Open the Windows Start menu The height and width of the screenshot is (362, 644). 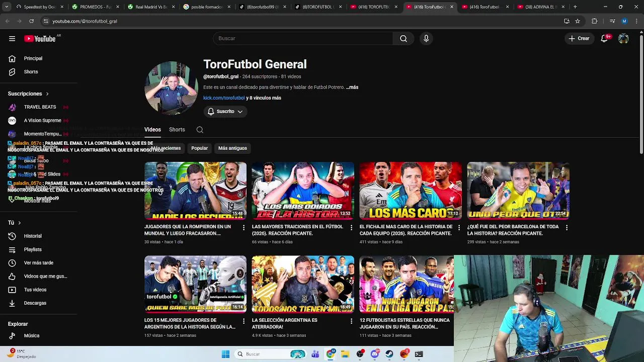click(x=225, y=354)
